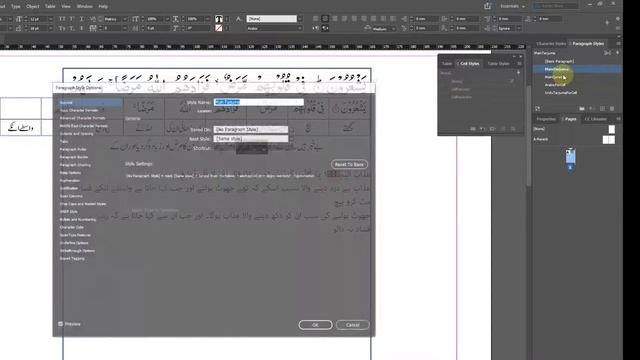The height and width of the screenshot is (360, 640).
Task: Click OK in Paragraph Style Options dialog
Action: point(315,325)
